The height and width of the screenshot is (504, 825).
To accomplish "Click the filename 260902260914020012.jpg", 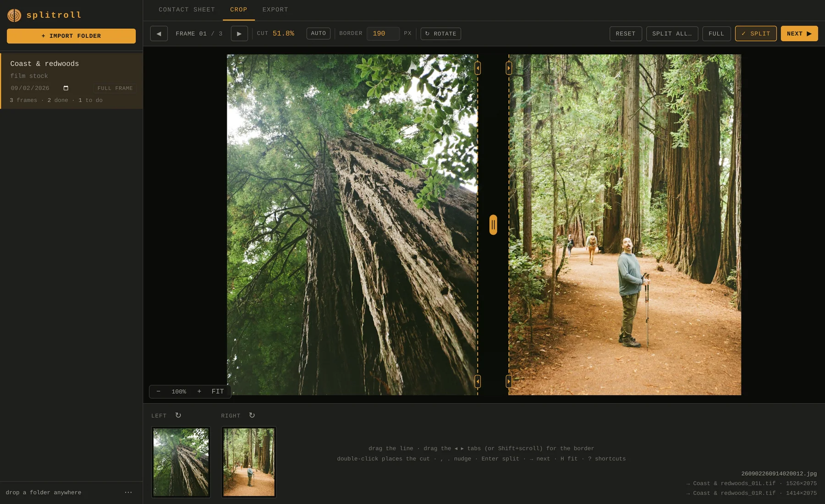I will pyautogui.click(x=779, y=473).
